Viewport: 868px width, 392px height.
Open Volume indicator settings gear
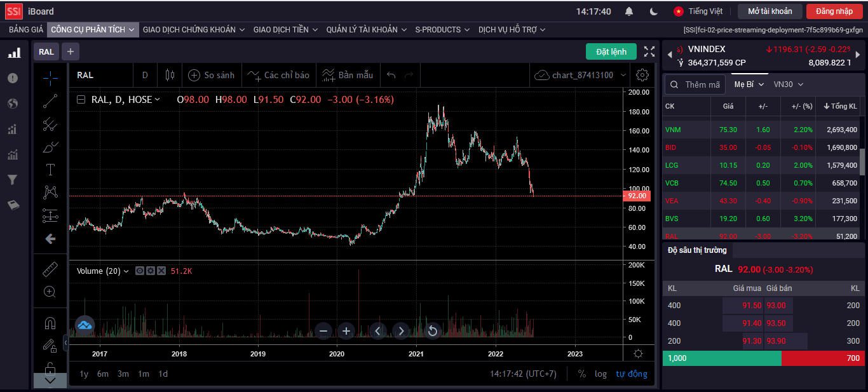point(151,271)
